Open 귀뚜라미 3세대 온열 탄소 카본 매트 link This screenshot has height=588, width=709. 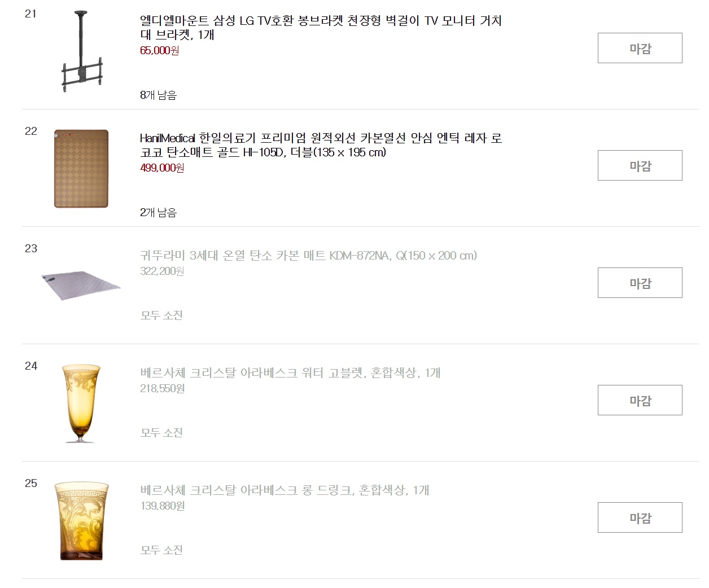[308, 256]
